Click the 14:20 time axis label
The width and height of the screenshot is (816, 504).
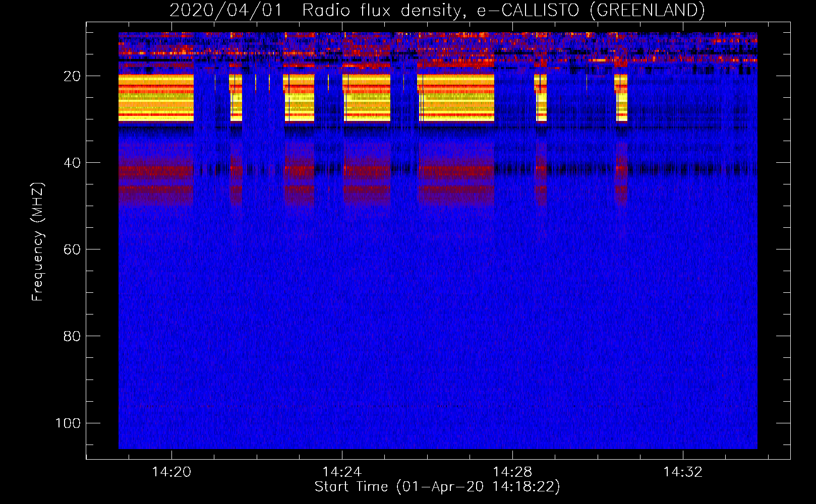click(x=171, y=472)
